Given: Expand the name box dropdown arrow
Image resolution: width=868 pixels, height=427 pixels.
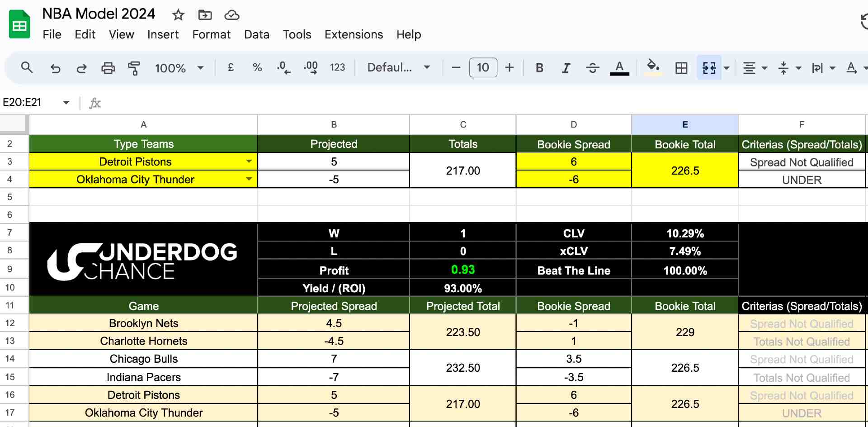Looking at the screenshot, I should (66, 103).
